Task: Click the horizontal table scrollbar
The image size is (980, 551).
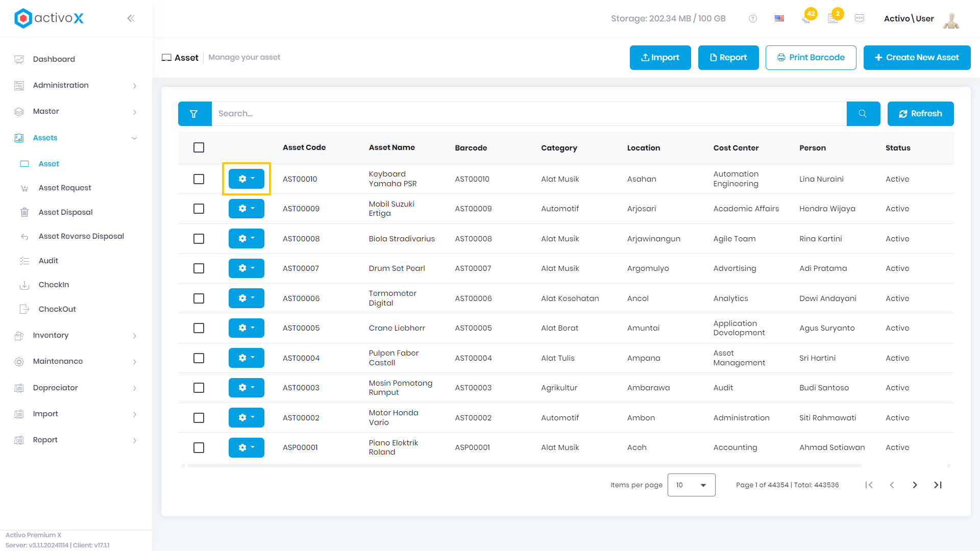Action: tap(524, 466)
